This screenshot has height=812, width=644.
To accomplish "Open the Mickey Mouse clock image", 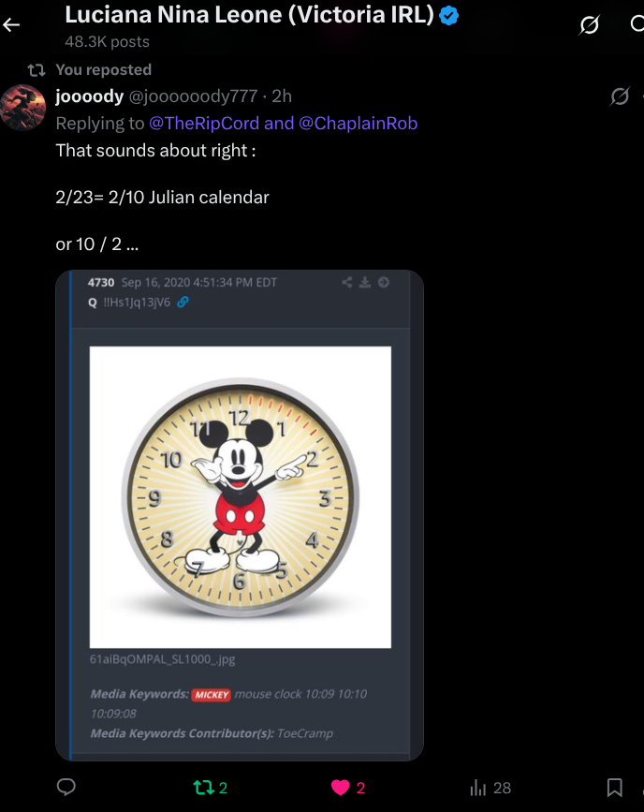I will coord(241,497).
